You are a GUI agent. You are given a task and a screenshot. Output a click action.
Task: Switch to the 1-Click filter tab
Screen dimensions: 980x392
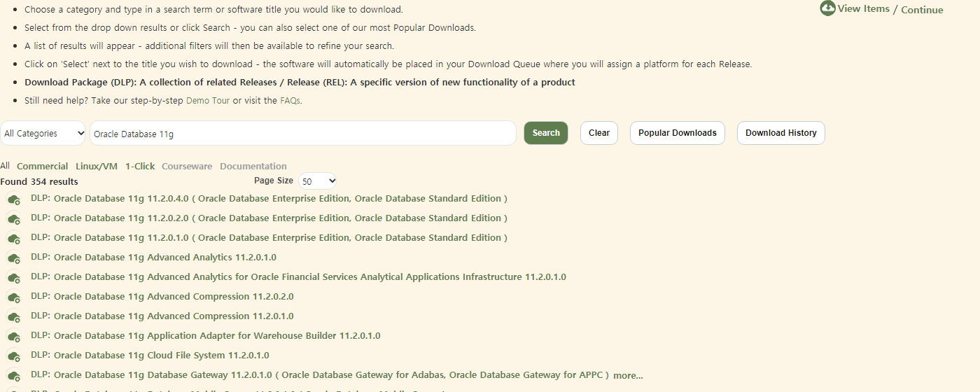point(140,166)
